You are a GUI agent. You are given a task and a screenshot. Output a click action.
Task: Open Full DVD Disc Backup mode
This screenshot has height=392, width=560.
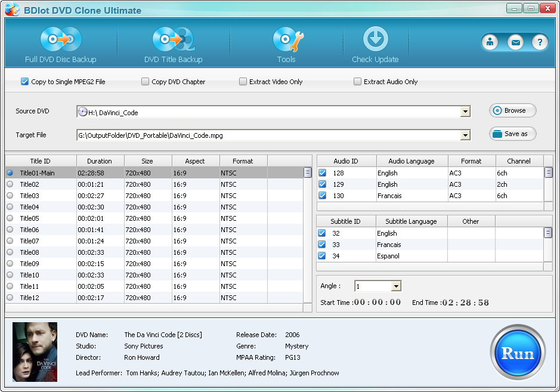[x=61, y=45]
